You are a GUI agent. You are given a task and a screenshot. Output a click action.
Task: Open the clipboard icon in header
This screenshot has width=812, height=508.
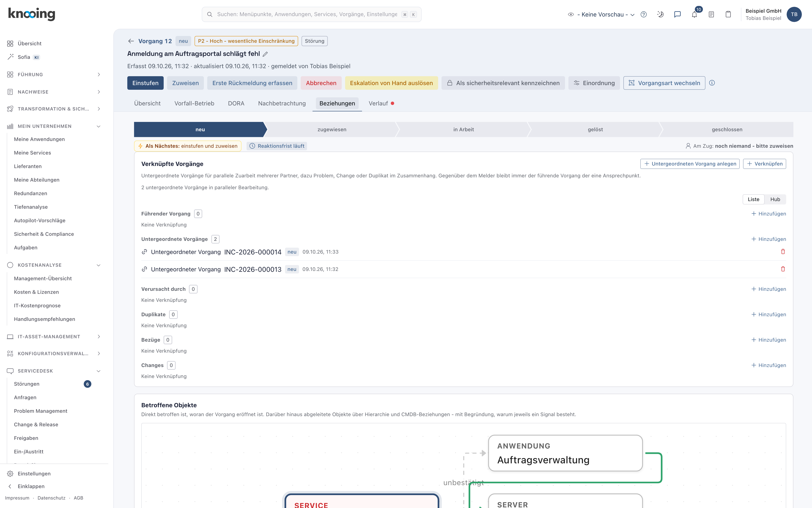(x=728, y=14)
